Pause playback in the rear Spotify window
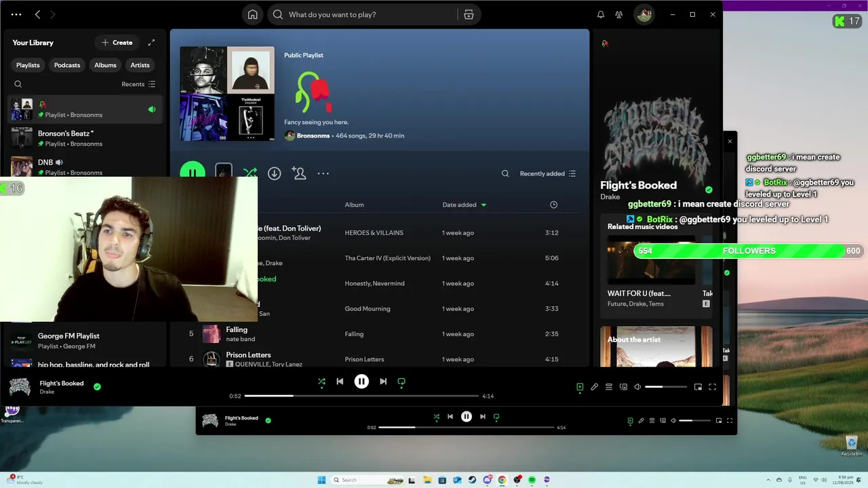This screenshot has height=488, width=868. 467,417
